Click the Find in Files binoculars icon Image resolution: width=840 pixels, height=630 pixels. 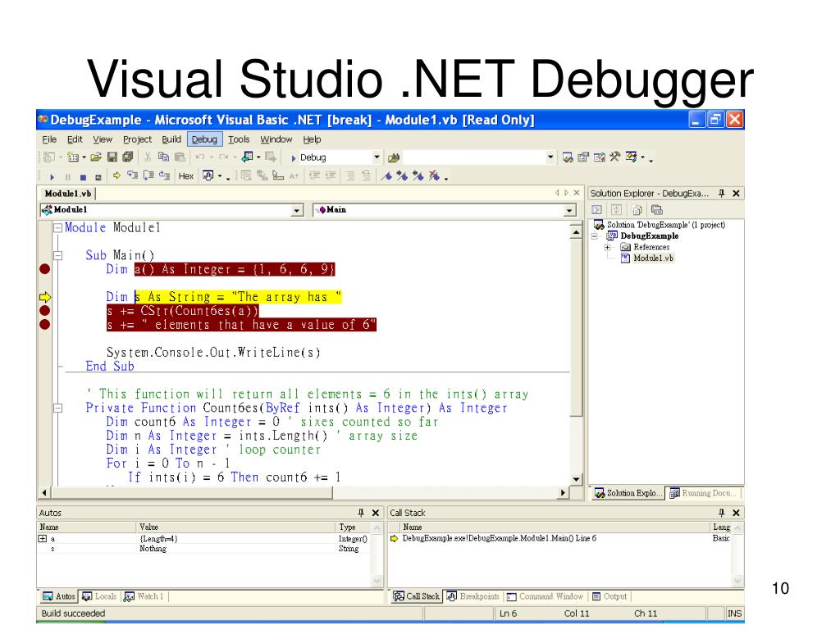pos(394,157)
